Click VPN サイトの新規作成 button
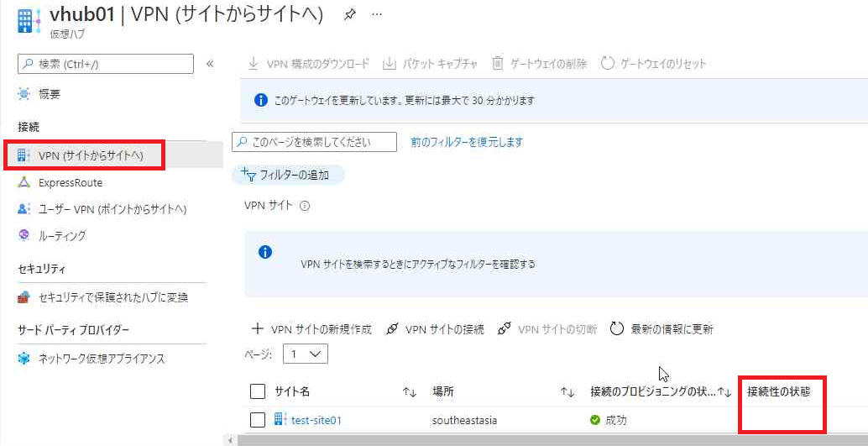The height and width of the screenshot is (446, 868). point(311,329)
